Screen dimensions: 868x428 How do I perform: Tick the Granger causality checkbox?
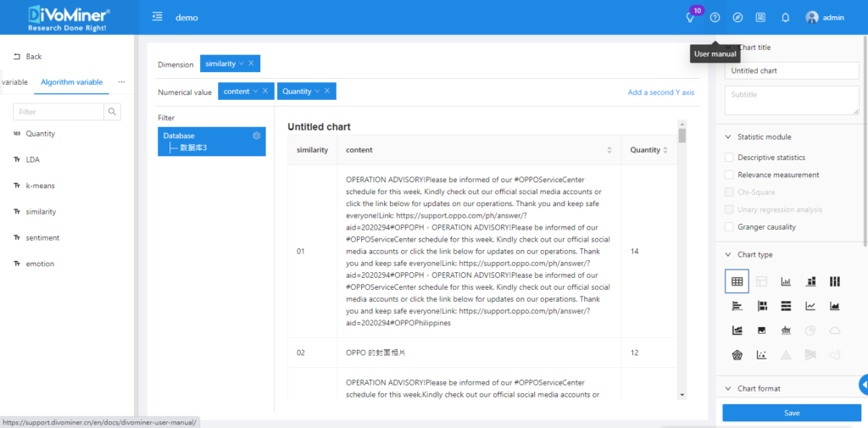pyautogui.click(x=729, y=227)
